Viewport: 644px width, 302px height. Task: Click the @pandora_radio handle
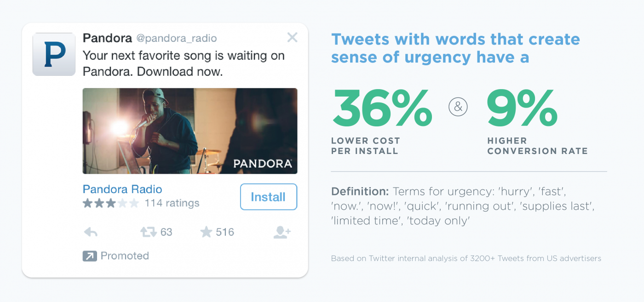coord(177,38)
